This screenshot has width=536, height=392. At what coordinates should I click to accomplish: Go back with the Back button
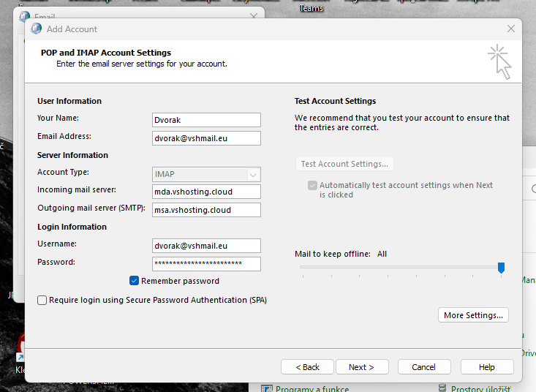307,367
